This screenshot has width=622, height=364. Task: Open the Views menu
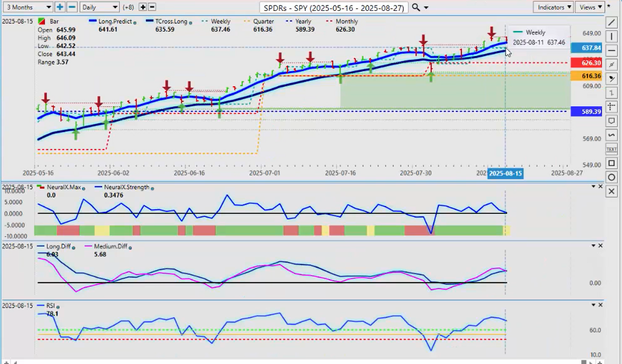tap(590, 7)
